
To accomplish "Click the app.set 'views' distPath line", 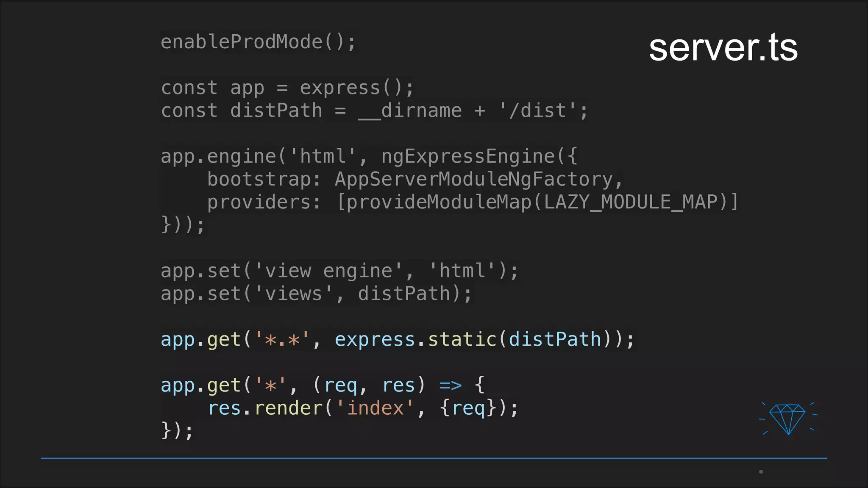I will (316, 294).
